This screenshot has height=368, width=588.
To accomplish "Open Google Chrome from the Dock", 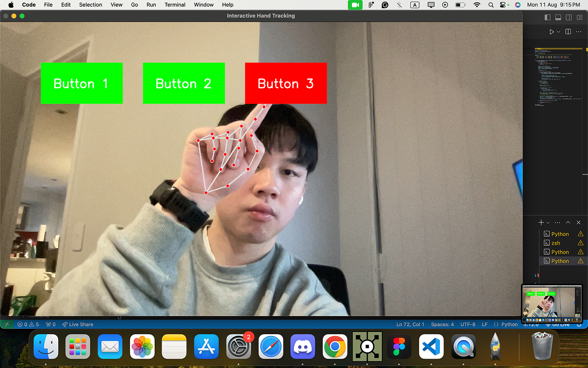I will pos(335,347).
